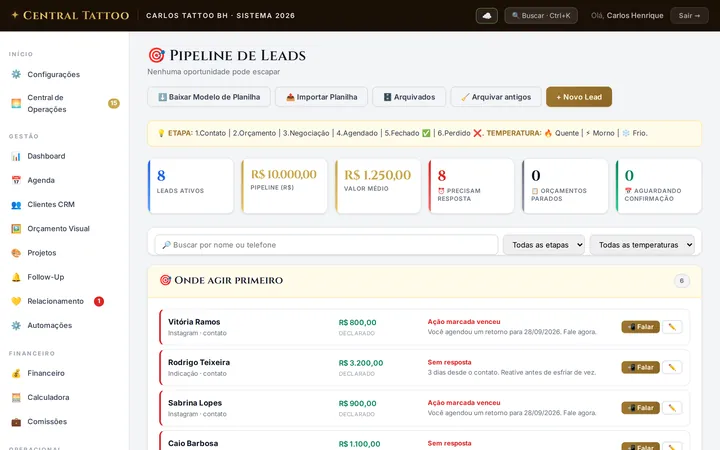Click Baixar Modelo de Planilha button
720x450 pixels.
209,97
